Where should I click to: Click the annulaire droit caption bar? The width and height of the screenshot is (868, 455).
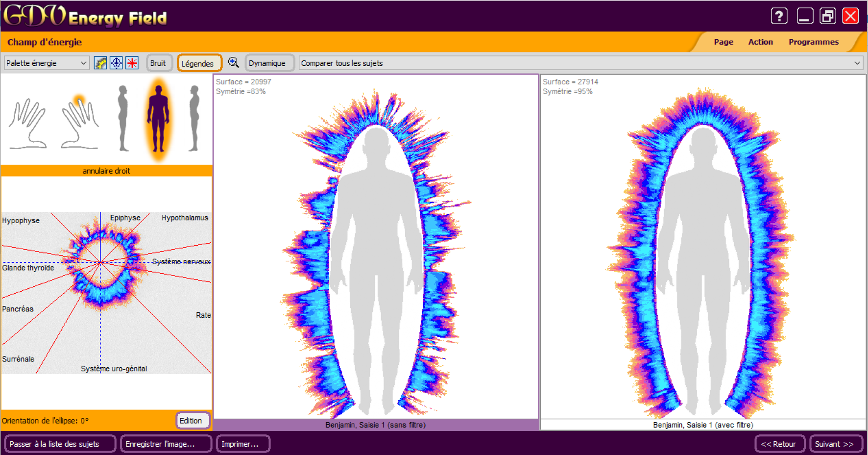pos(106,171)
